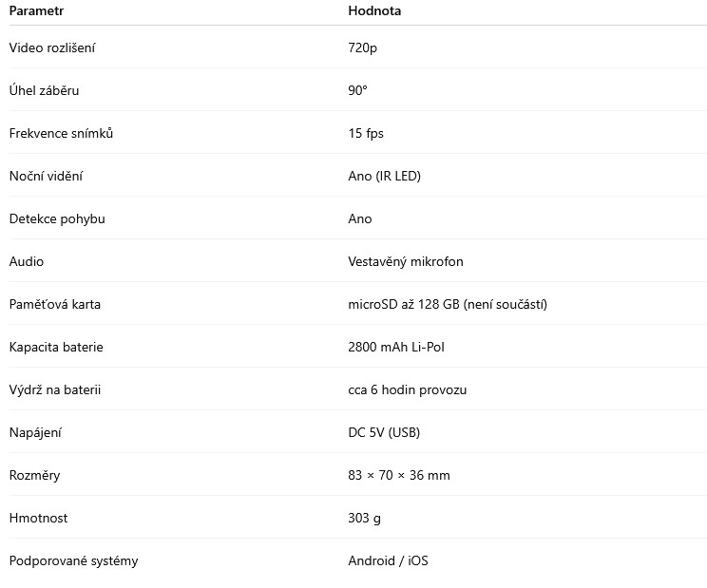The width and height of the screenshot is (707, 588).
Task: Click the 90° value
Action: pyautogui.click(x=357, y=90)
